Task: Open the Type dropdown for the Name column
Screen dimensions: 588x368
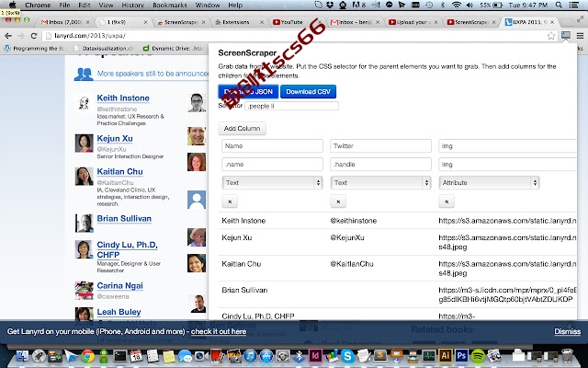Action: pyautogui.click(x=272, y=182)
